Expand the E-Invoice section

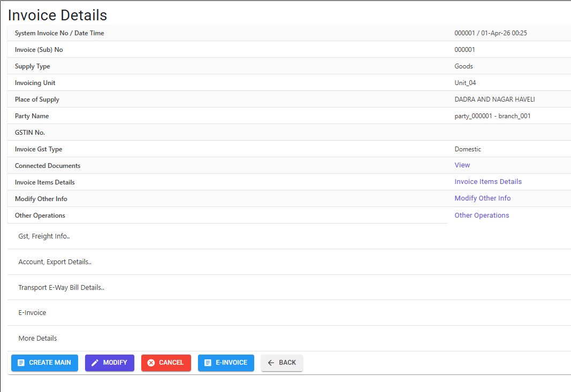click(x=289, y=313)
